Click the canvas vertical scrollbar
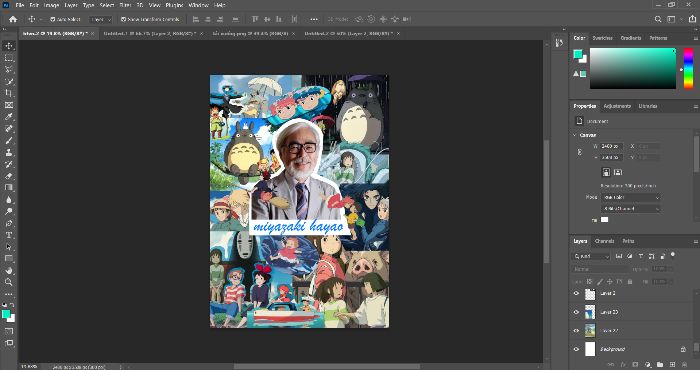Image resolution: width=700 pixels, height=370 pixels. 546,201
